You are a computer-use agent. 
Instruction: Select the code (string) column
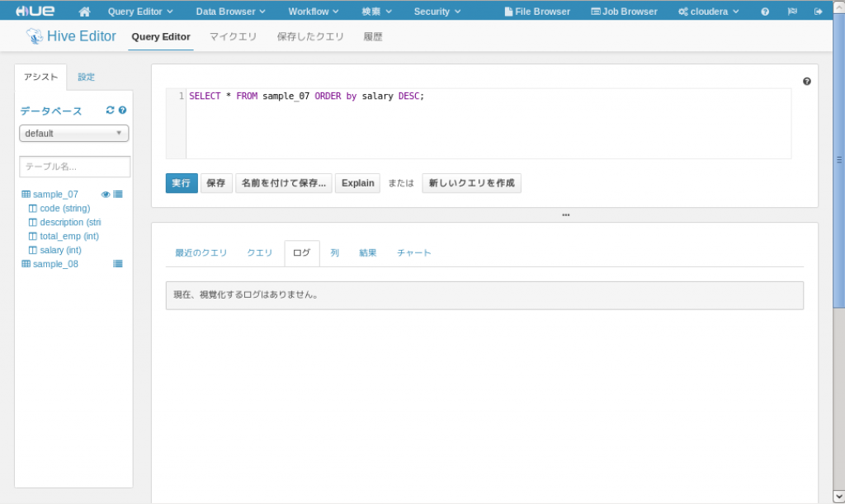point(65,209)
